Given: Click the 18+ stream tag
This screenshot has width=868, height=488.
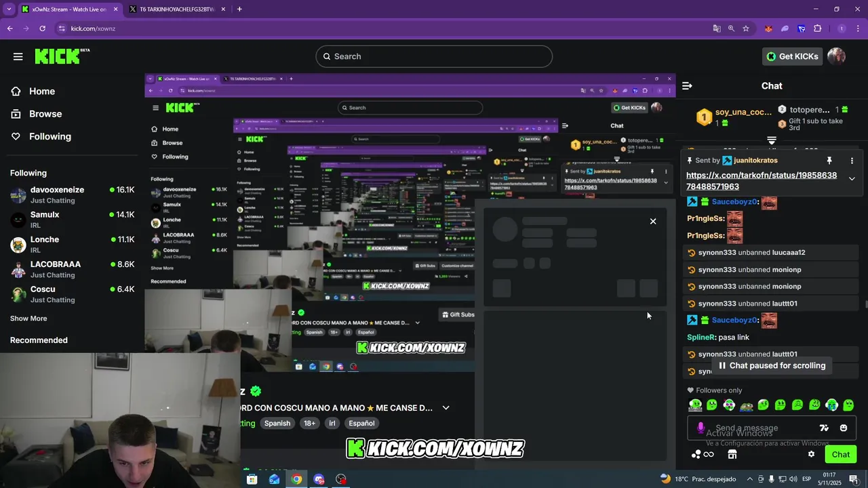Looking at the screenshot, I should (309, 423).
